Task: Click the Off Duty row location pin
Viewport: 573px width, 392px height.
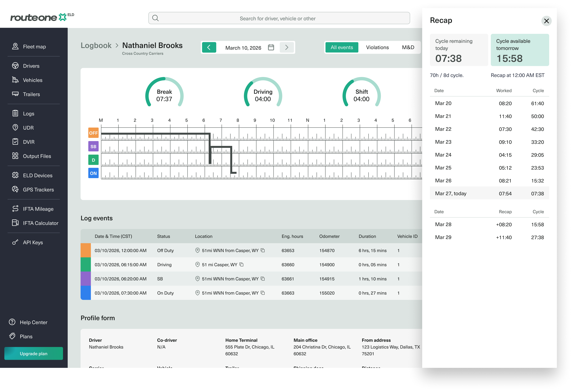Action: 198,250
